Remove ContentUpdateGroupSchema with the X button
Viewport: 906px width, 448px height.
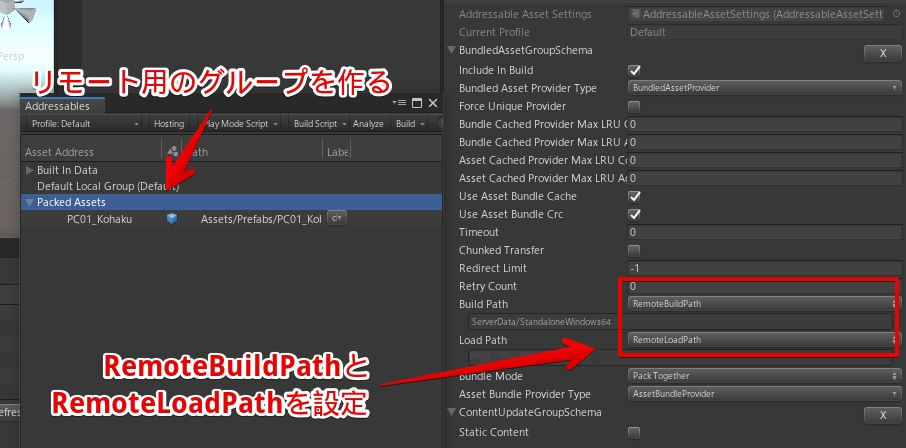tap(882, 415)
